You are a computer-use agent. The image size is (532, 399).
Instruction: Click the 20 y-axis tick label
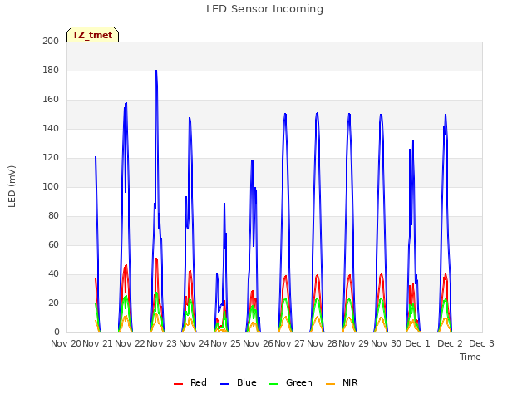pos(53,303)
